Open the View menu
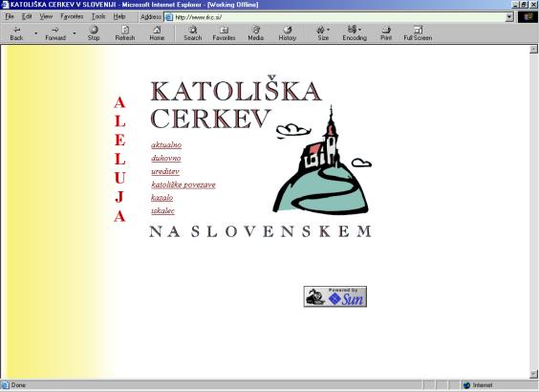 (x=46, y=16)
